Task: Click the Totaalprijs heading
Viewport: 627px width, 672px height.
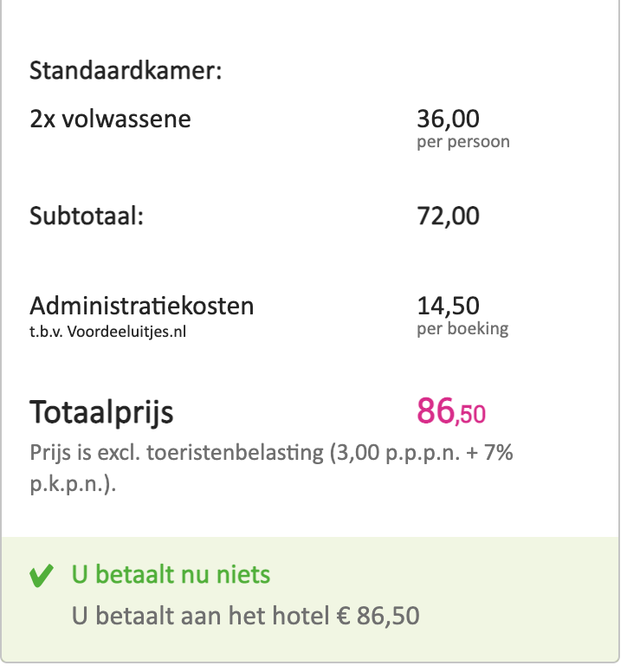Action: click(x=101, y=413)
